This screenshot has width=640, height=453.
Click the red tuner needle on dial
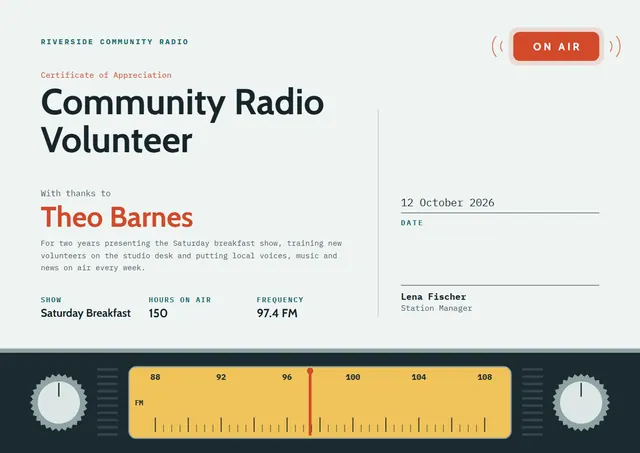coord(310,401)
